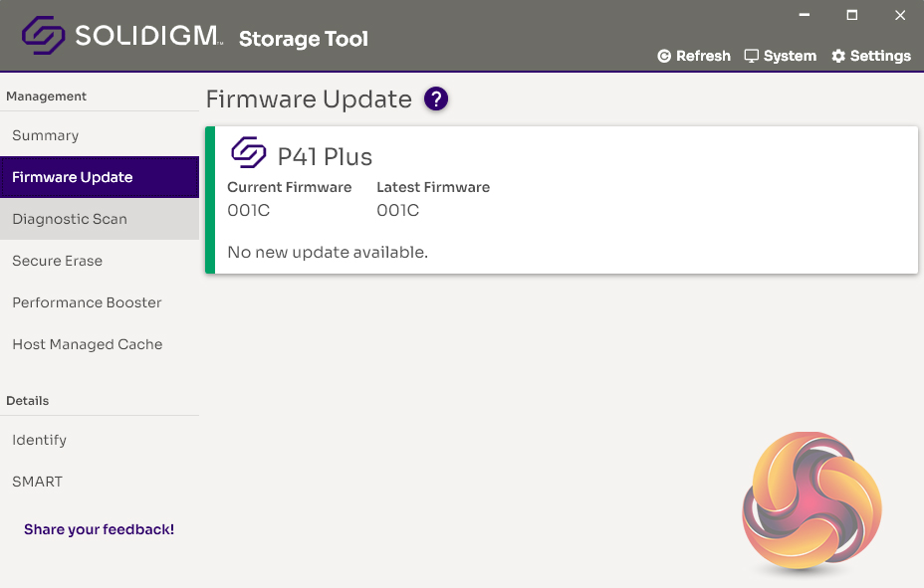The height and width of the screenshot is (588, 924).
Task: Click the colorful swirl logo graphic
Action: click(x=810, y=502)
